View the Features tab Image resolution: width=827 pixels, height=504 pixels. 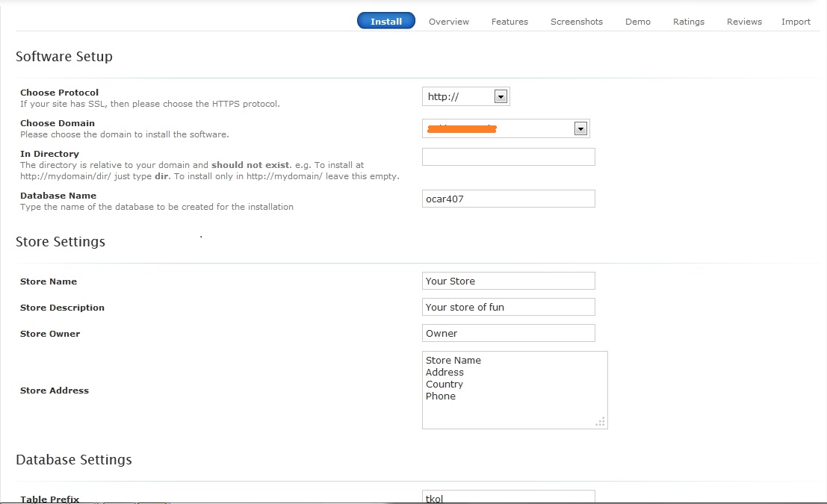[x=509, y=22]
